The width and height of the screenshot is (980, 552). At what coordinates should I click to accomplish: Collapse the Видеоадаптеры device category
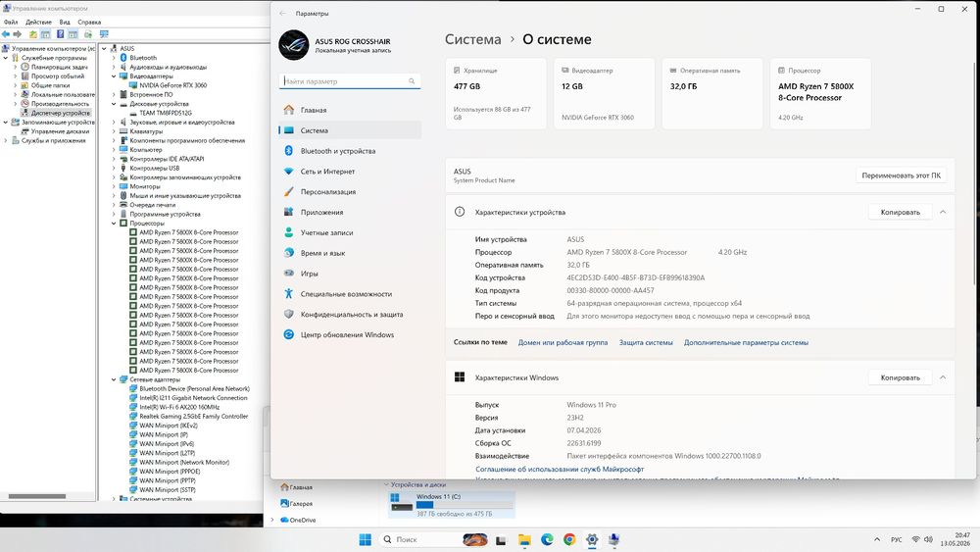(x=114, y=76)
